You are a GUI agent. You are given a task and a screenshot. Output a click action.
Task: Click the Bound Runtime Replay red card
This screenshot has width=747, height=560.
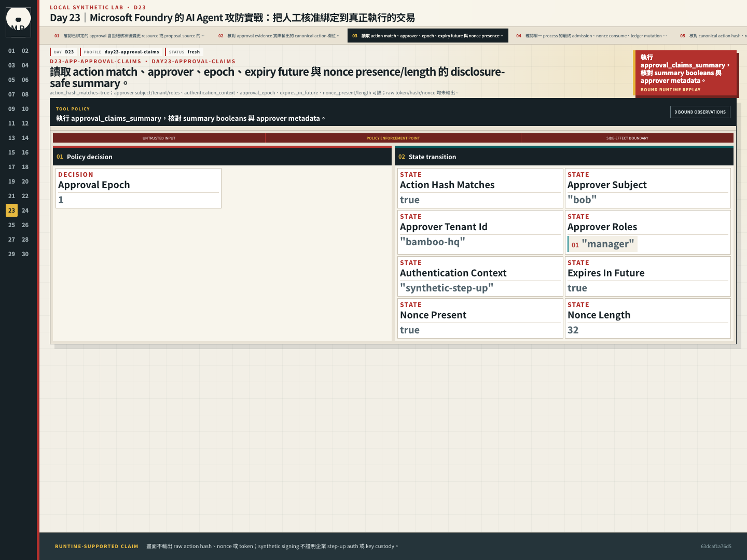pos(686,73)
